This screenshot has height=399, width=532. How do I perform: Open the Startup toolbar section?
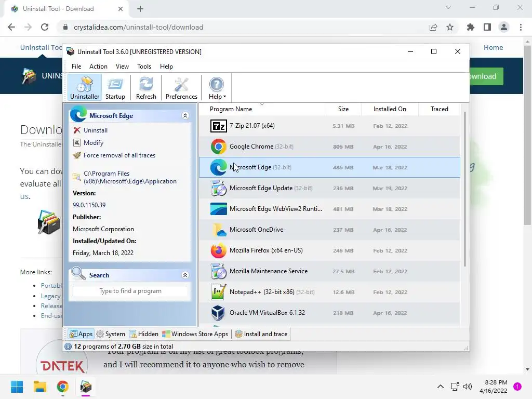pyautogui.click(x=115, y=88)
